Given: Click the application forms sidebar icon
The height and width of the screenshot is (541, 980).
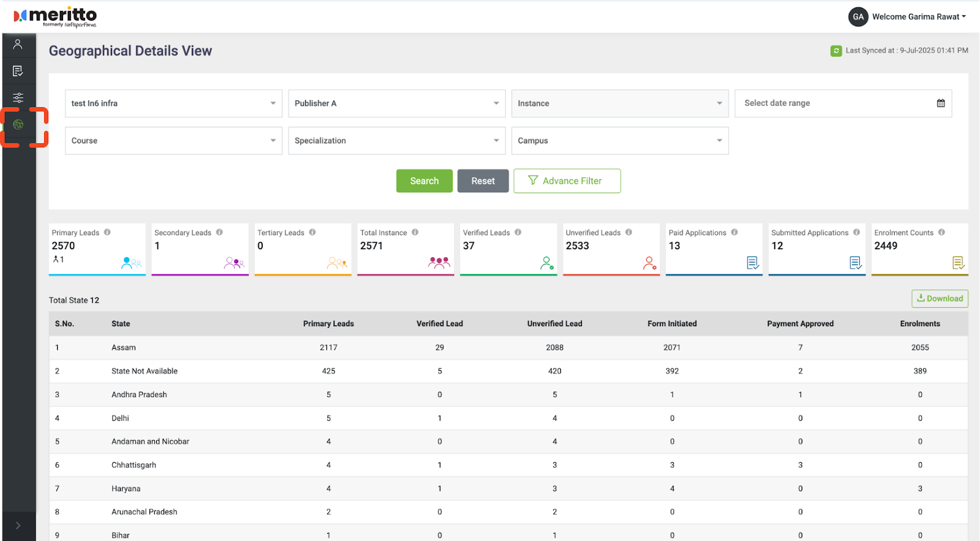Looking at the screenshot, I should pos(18,71).
